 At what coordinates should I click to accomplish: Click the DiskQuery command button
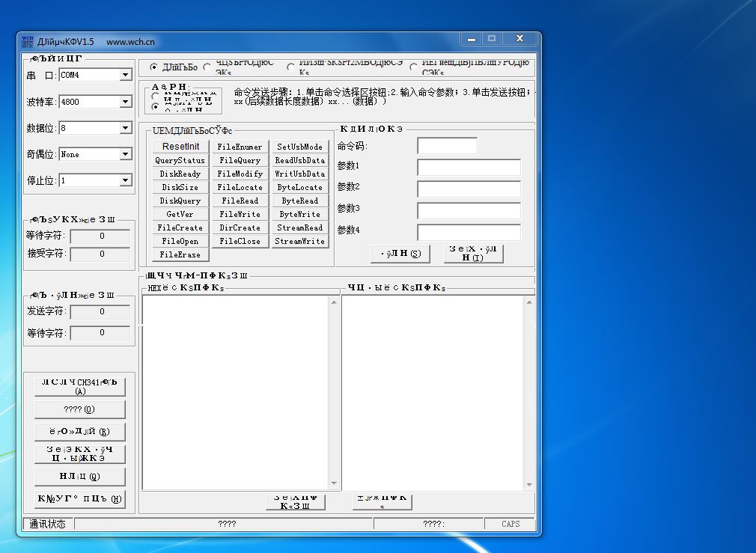tap(180, 201)
